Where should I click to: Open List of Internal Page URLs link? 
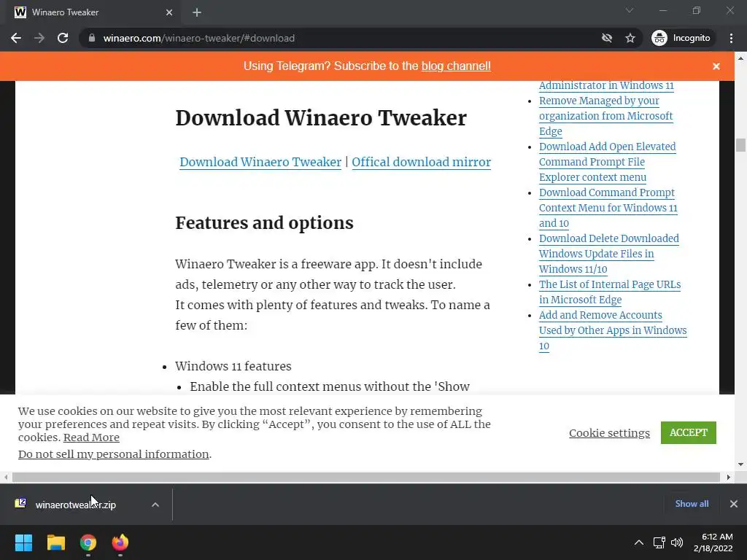(x=610, y=292)
